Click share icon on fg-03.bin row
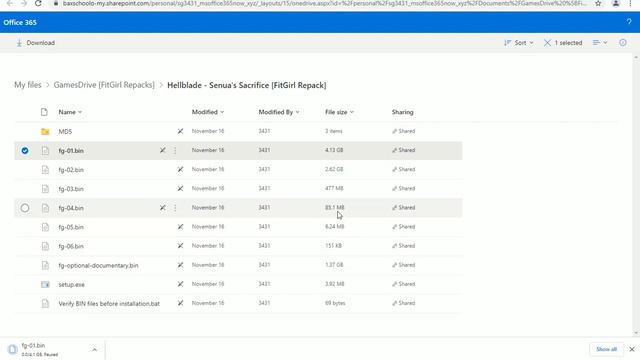This screenshot has width=640, height=360. tap(180, 189)
